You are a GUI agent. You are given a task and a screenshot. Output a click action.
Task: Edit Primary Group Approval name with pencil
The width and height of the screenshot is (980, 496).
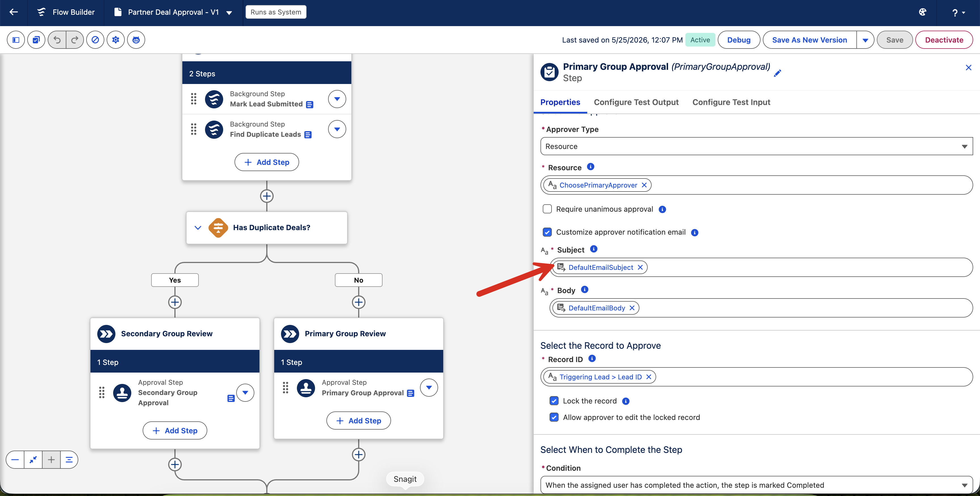coord(778,73)
